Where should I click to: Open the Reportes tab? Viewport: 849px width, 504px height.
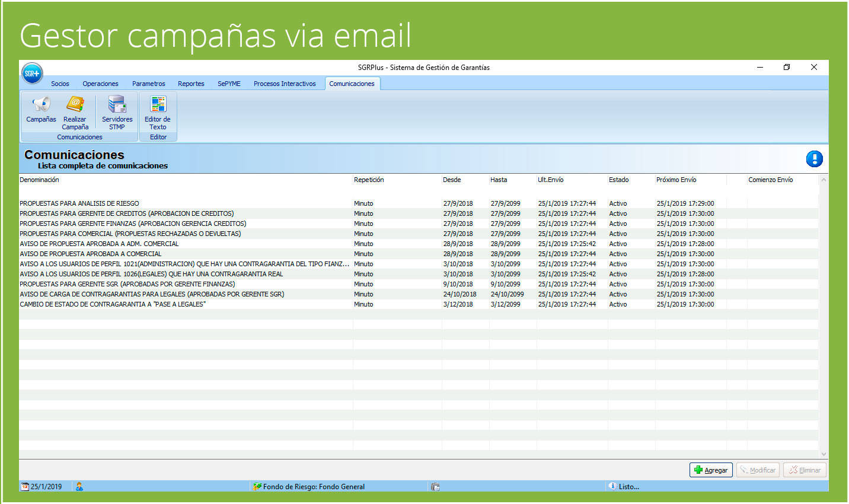tap(191, 83)
